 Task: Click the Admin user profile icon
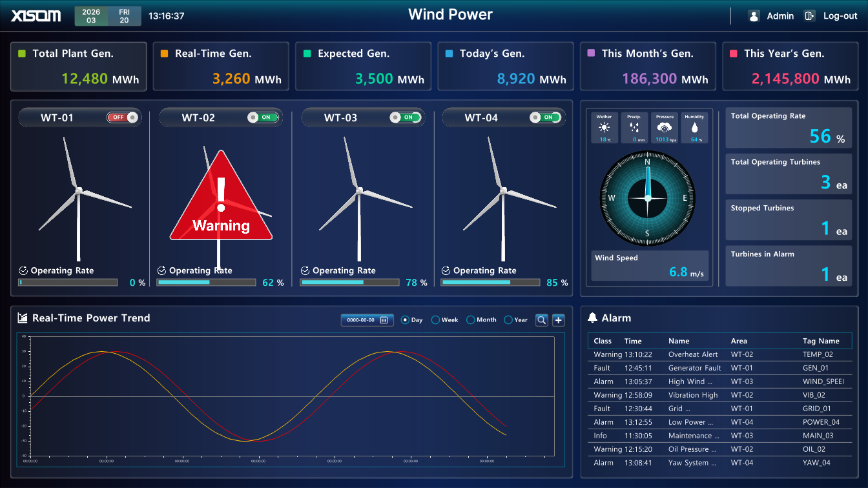coord(754,15)
